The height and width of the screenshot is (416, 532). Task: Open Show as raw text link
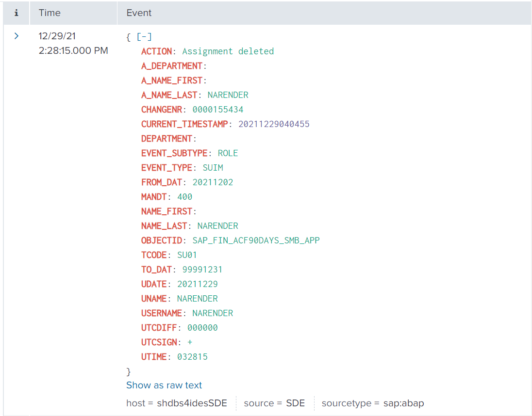[164, 385]
